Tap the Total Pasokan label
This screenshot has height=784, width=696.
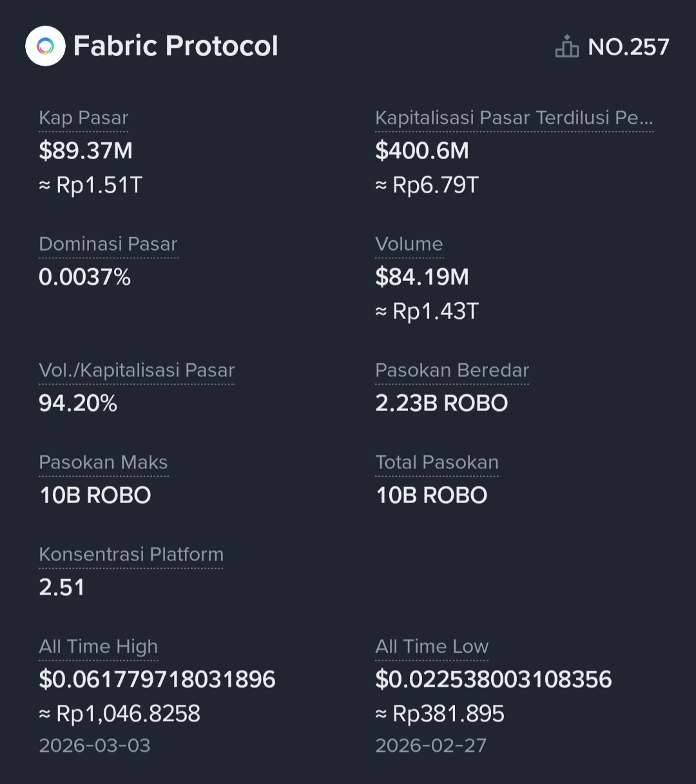pyautogui.click(x=436, y=463)
